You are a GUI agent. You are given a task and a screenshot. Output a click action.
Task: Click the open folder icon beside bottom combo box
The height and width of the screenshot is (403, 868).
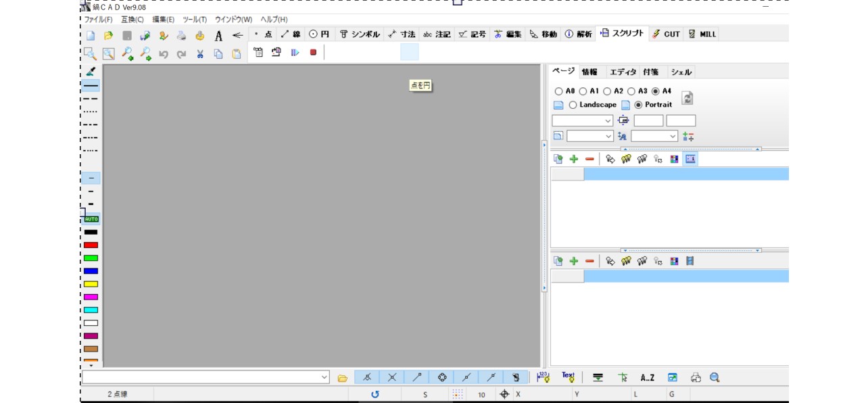(x=343, y=378)
